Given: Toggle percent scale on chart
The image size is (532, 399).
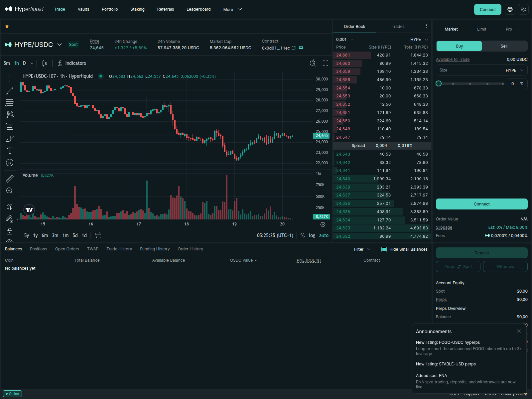Looking at the screenshot, I should pyautogui.click(x=303, y=235).
